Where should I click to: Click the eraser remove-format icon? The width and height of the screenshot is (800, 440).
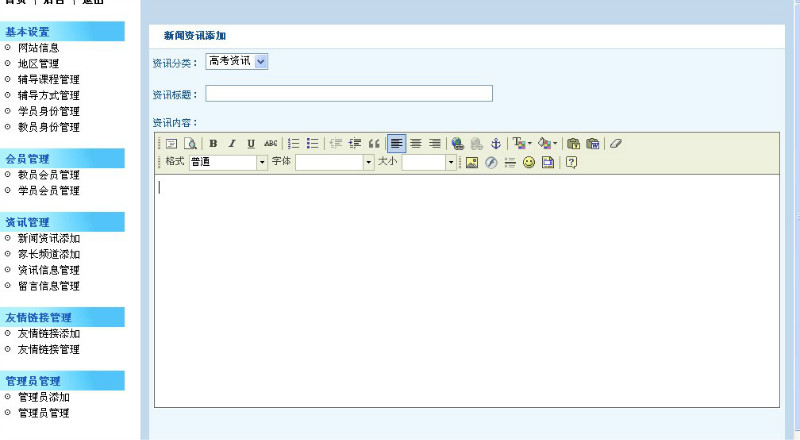tap(616, 144)
